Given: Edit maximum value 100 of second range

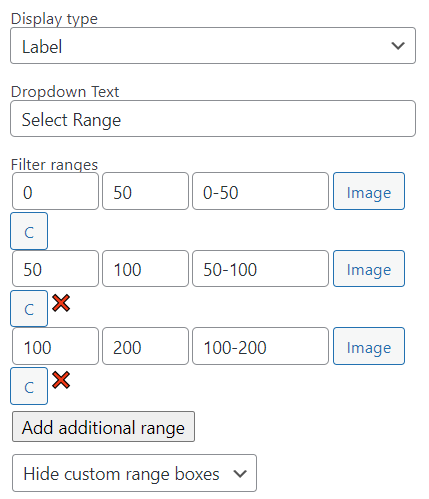Looking at the screenshot, I should pos(145,269).
